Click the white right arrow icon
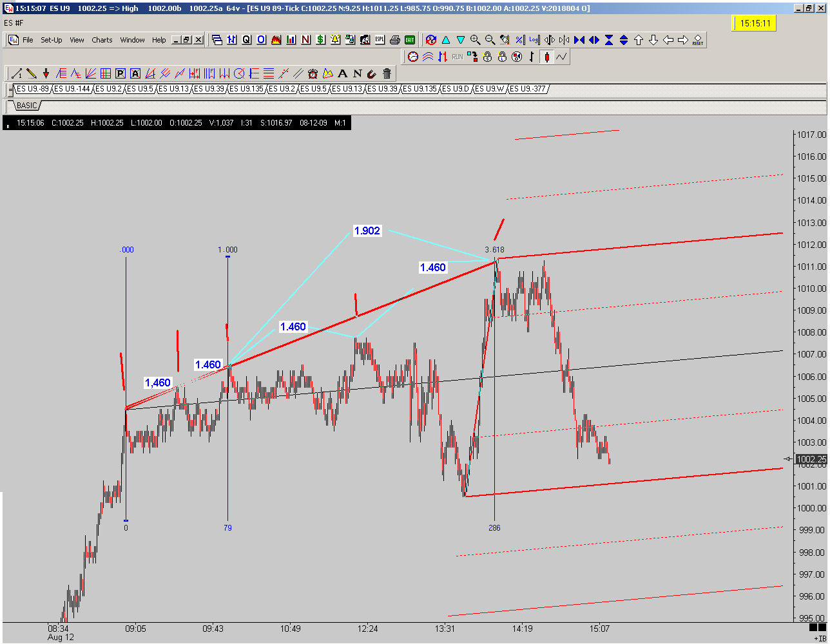This screenshot has height=644, width=830. (683, 40)
